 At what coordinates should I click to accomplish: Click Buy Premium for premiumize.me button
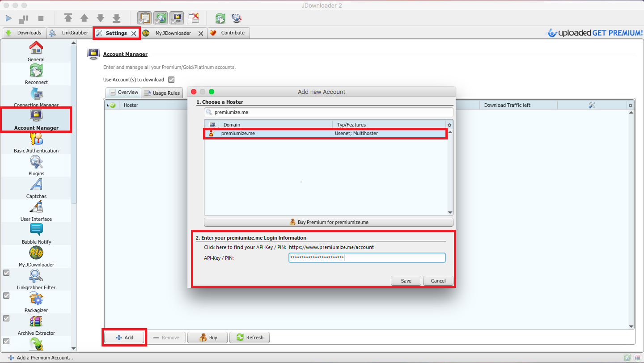tap(329, 222)
